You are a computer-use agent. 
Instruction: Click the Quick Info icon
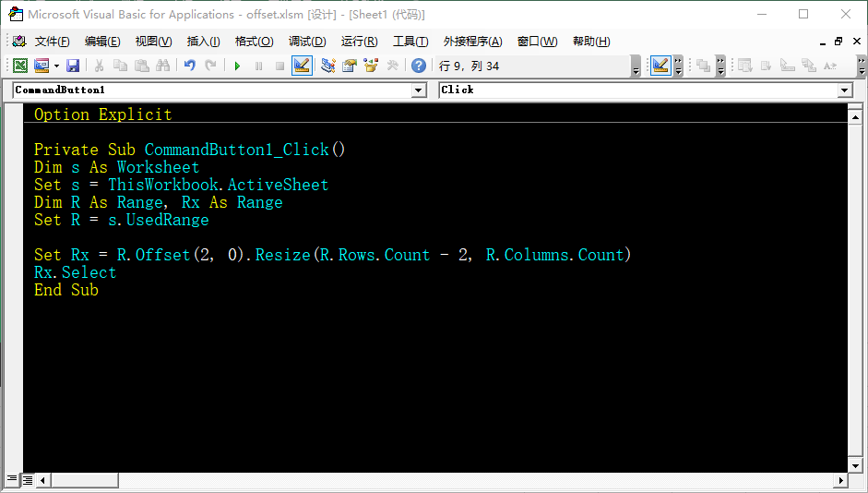pyautogui.click(x=788, y=66)
